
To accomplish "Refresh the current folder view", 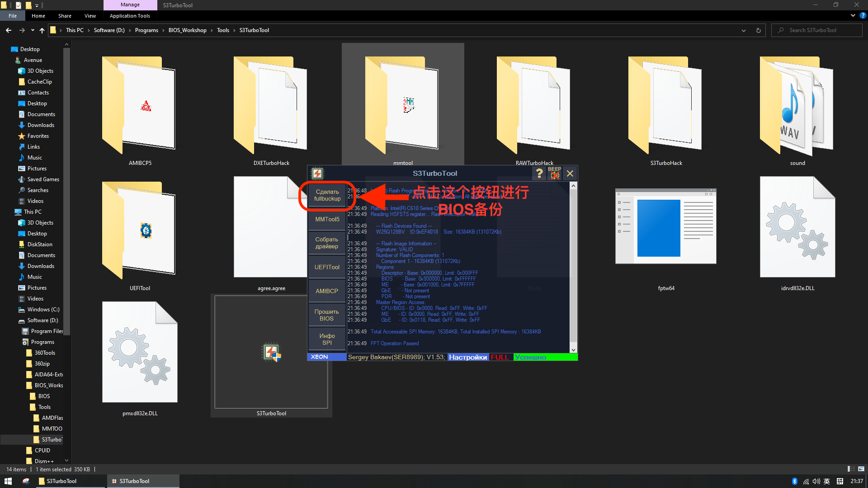I will click(759, 30).
